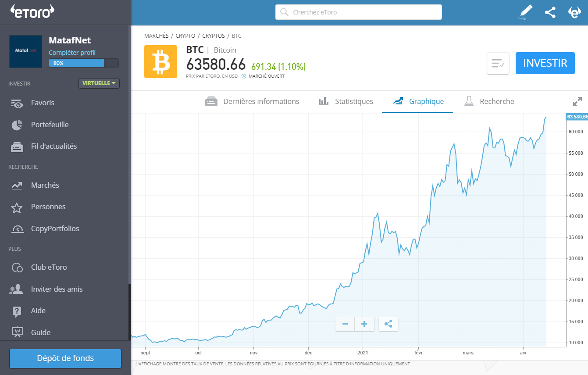Image resolution: width=588 pixels, height=375 pixels.
Task: Click the 63580.66 BTC price
Action: pyautogui.click(x=216, y=64)
